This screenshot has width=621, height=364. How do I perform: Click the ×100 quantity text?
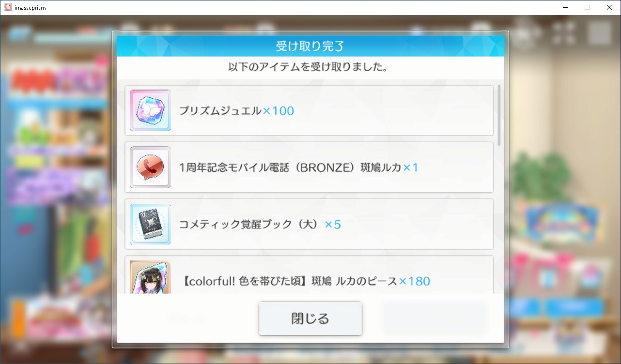(x=279, y=111)
